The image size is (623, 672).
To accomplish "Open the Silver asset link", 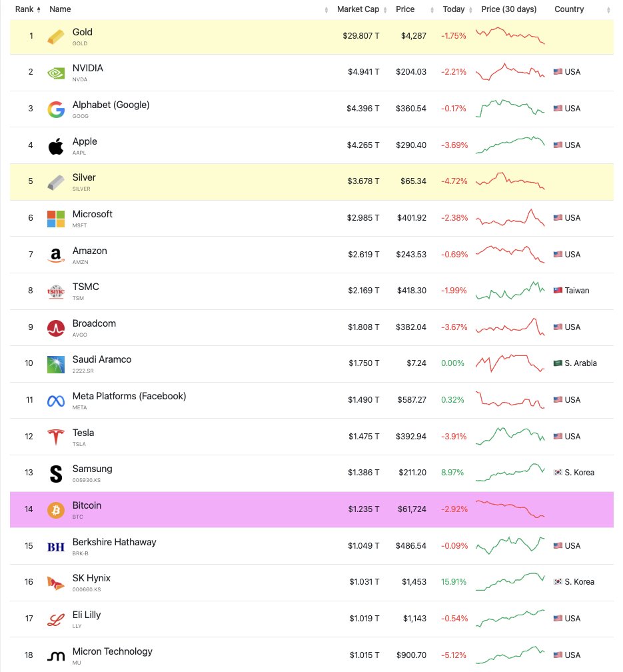I will coord(84,177).
